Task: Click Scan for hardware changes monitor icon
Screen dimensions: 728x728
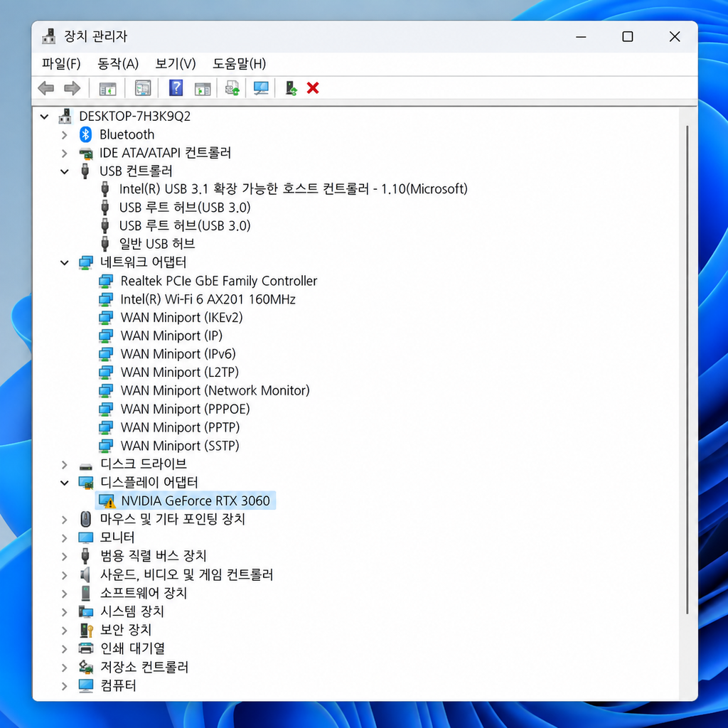Action: (x=261, y=87)
